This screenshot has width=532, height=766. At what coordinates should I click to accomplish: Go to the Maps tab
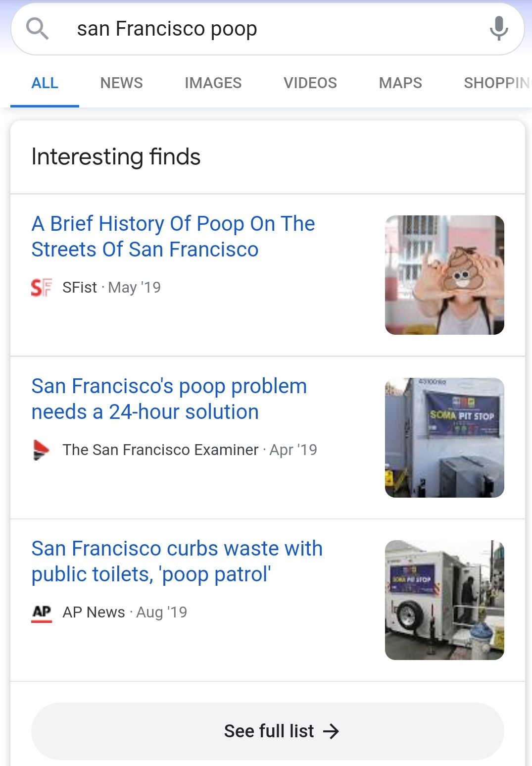point(400,83)
